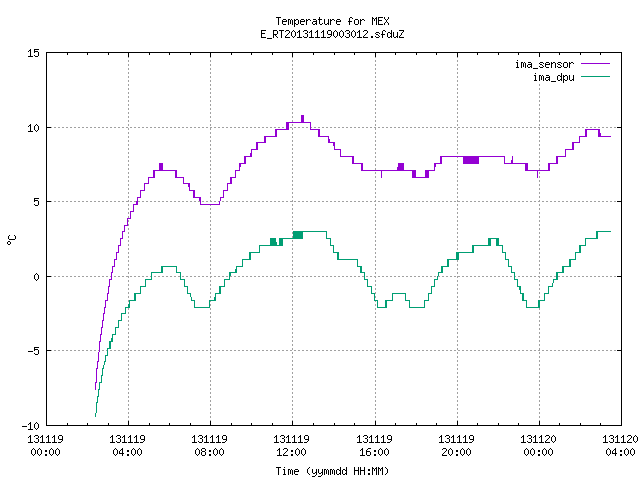Image resolution: width=640 pixels, height=480 pixels.
Task: Click the y-axis value '10'
Action: tap(33, 128)
